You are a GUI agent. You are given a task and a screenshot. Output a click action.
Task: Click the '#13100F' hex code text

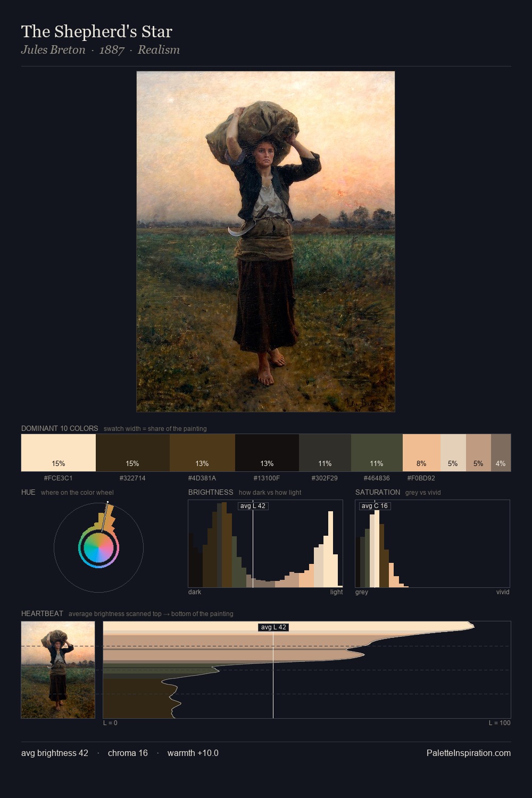pos(267,478)
